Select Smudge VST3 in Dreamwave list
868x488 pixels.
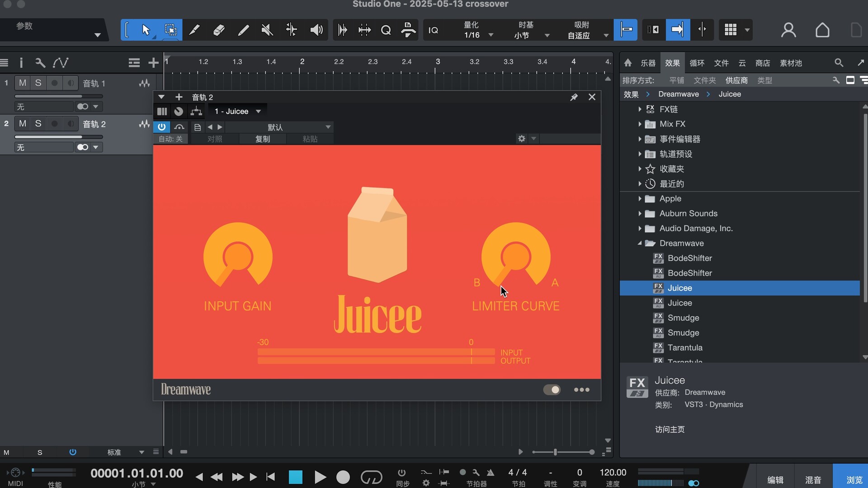[683, 318]
